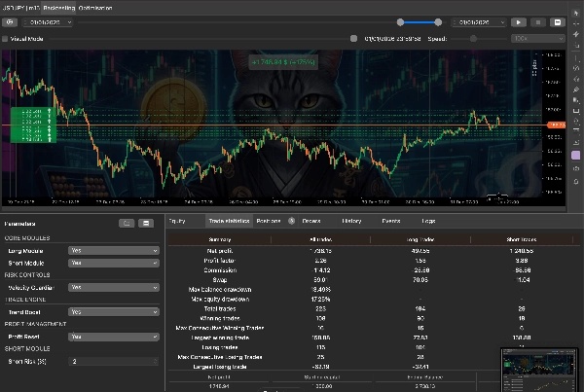Viewport: 584px width, 392px height.
Task: Open the Orders tab
Action: (311, 221)
